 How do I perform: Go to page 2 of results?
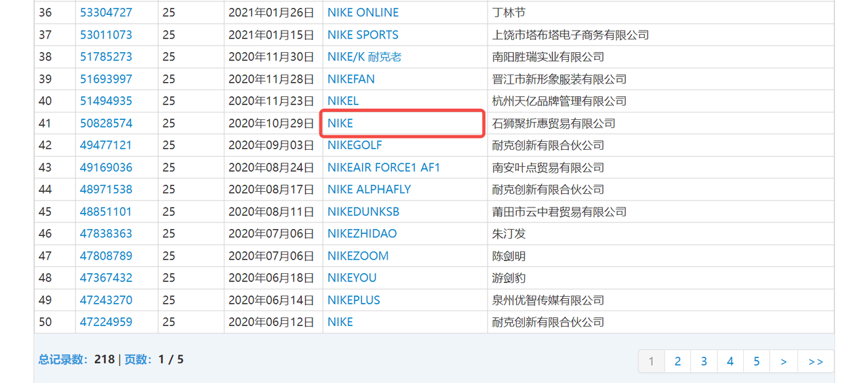click(x=677, y=361)
